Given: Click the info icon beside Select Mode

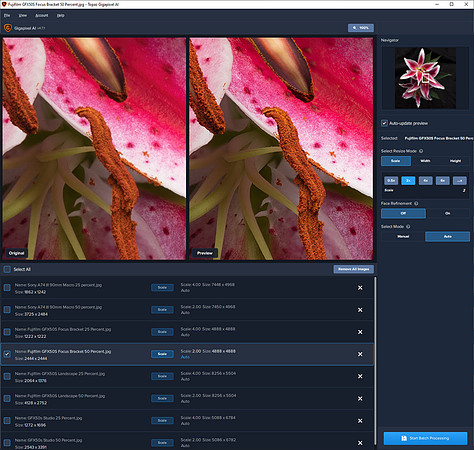Looking at the screenshot, I should 408,227.
